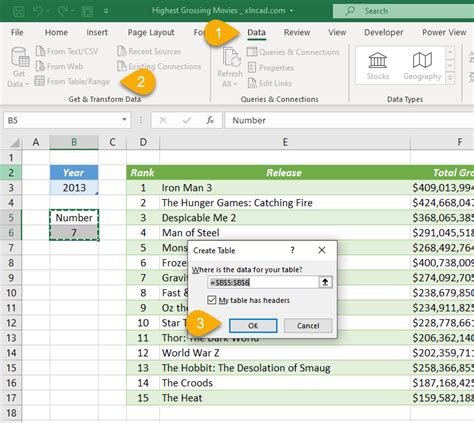The image size is (474, 423).
Task: Select the Stocks data type
Action: 378,66
